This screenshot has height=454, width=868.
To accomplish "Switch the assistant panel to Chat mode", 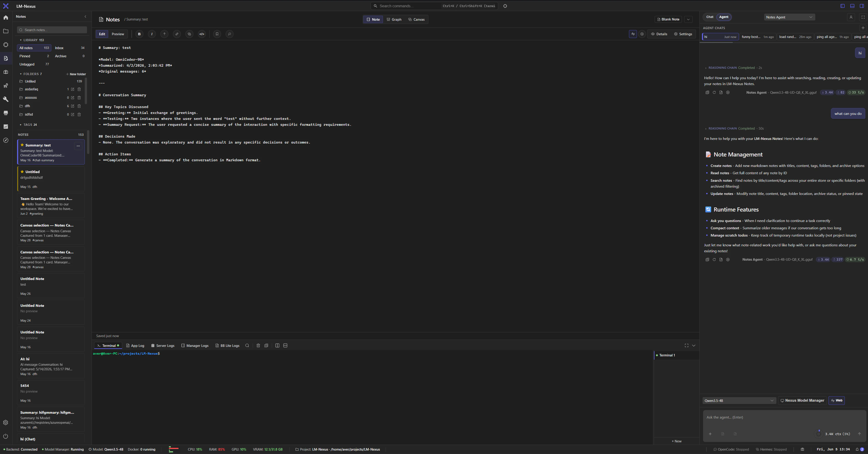I will (710, 17).
